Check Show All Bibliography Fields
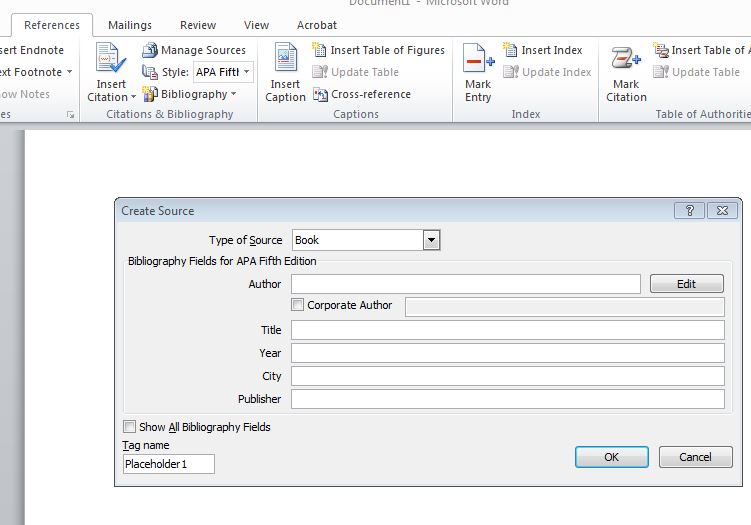Viewport: 751px width, 525px height. pos(129,427)
